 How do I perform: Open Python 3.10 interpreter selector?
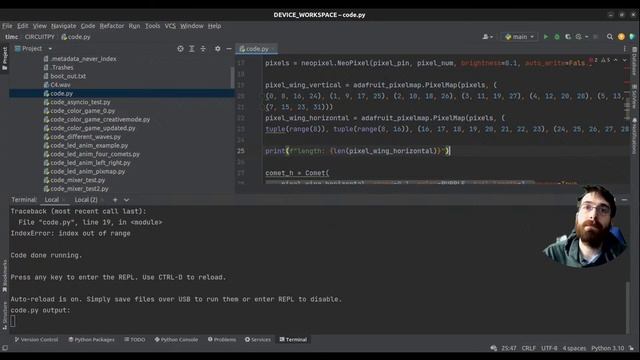(x=607, y=348)
